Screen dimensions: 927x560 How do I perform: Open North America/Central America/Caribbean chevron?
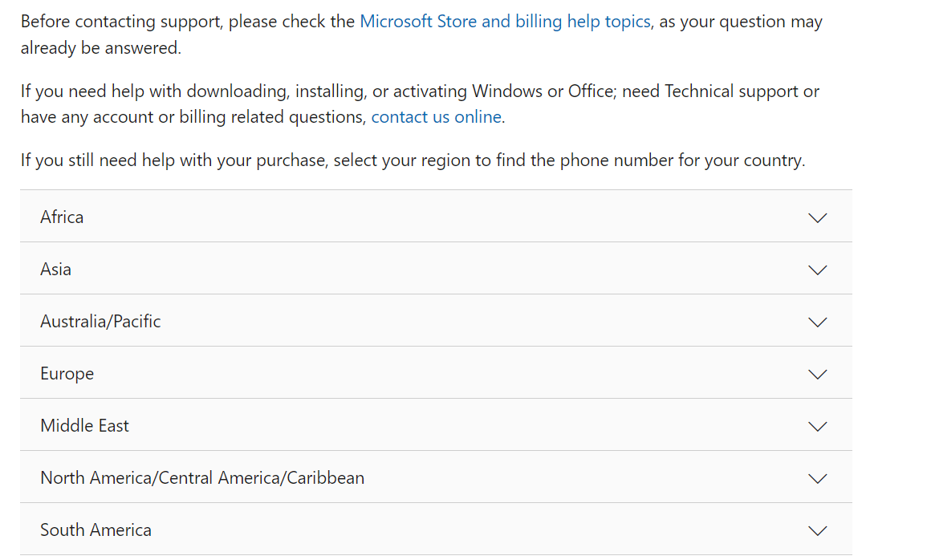coord(817,478)
